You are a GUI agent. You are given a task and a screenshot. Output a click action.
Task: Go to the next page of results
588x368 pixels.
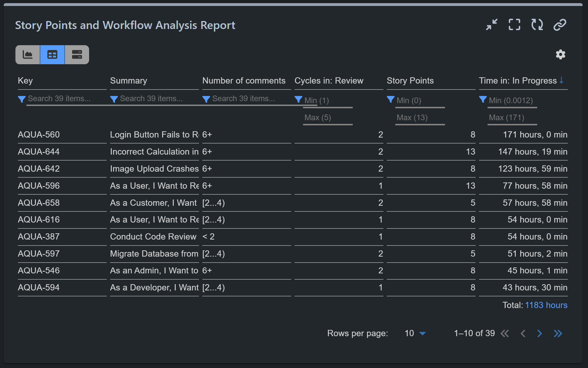pyautogui.click(x=539, y=333)
